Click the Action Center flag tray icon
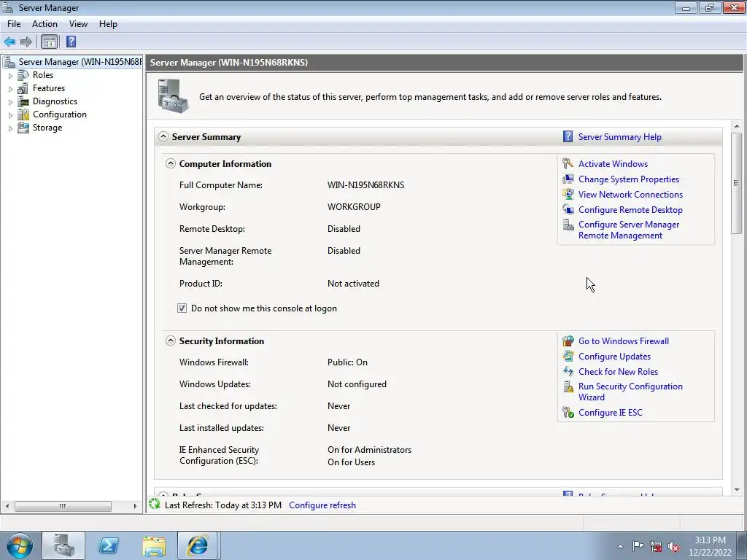747x560 pixels. point(638,546)
